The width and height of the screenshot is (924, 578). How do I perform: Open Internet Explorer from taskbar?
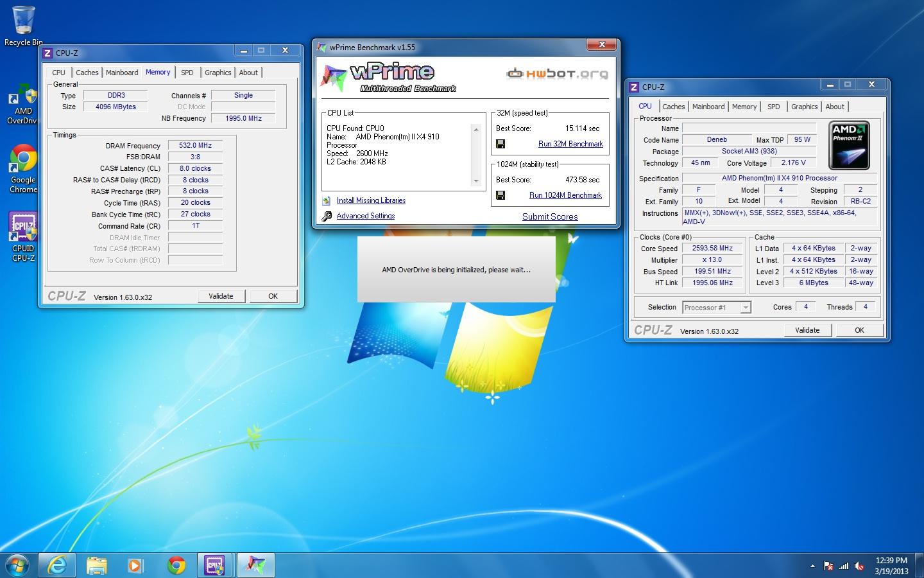tap(58, 565)
